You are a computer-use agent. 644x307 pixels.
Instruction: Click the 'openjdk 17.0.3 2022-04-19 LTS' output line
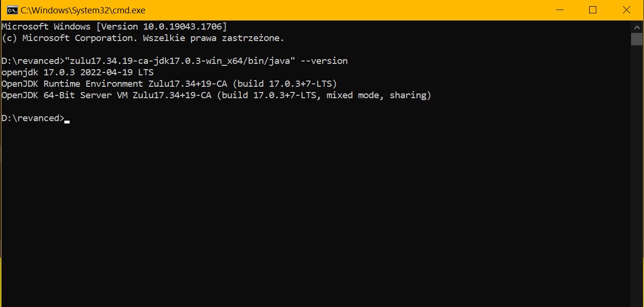[78, 72]
